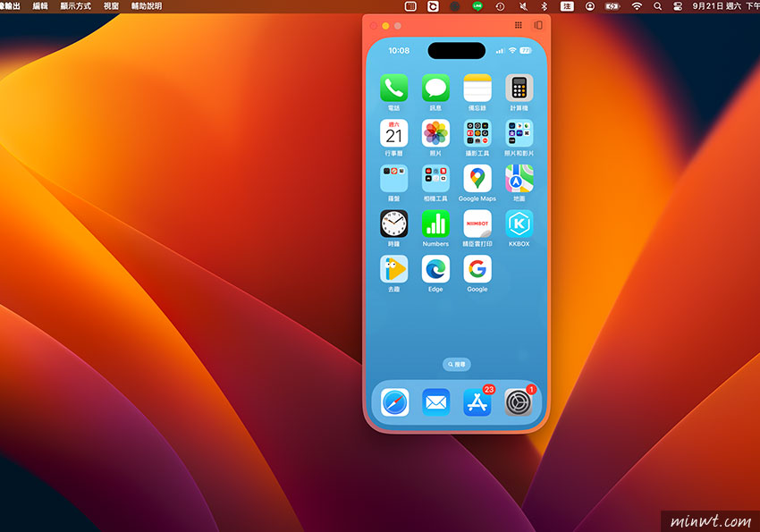The image size is (760, 532).
Task: Launch the Numbers app
Action: click(x=435, y=224)
